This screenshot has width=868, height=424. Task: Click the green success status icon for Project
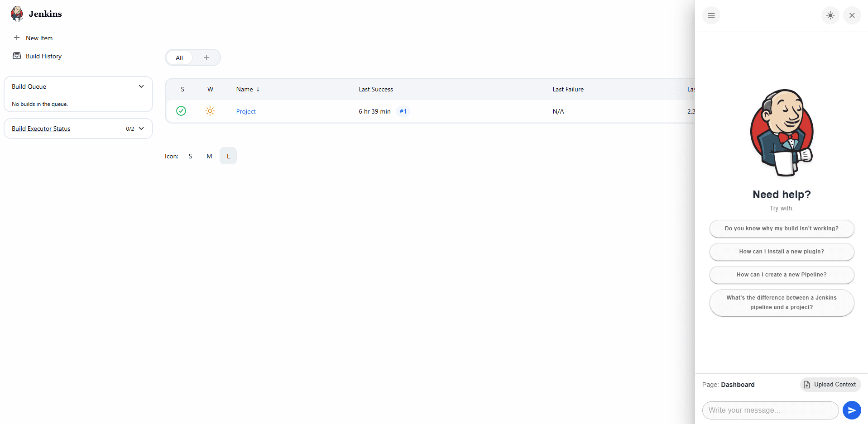[x=181, y=111]
